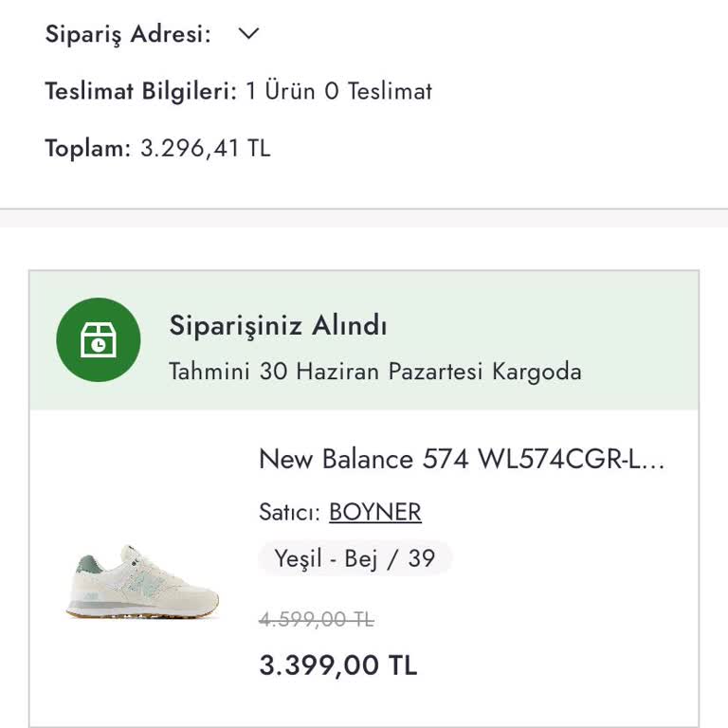Click the Toplam 3.296,41 TL amount
Viewport: 728px width, 728px height.
click(x=205, y=149)
